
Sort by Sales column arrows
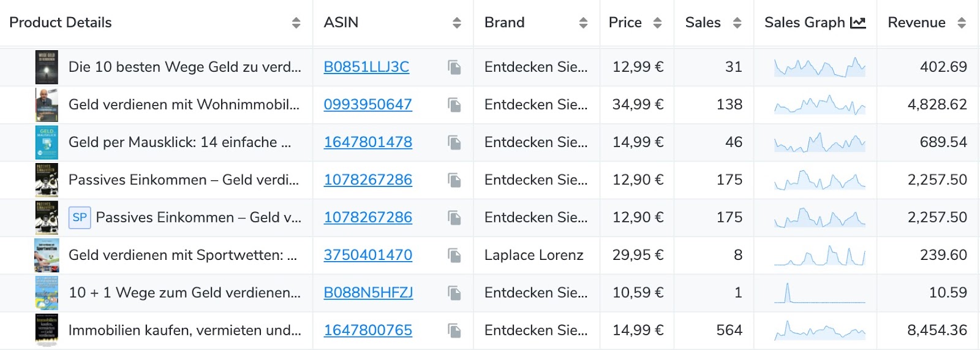pos(737,23)
